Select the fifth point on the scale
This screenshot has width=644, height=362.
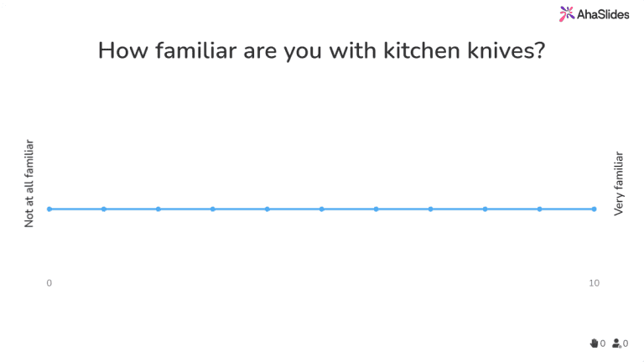click(x=267, y=209)
